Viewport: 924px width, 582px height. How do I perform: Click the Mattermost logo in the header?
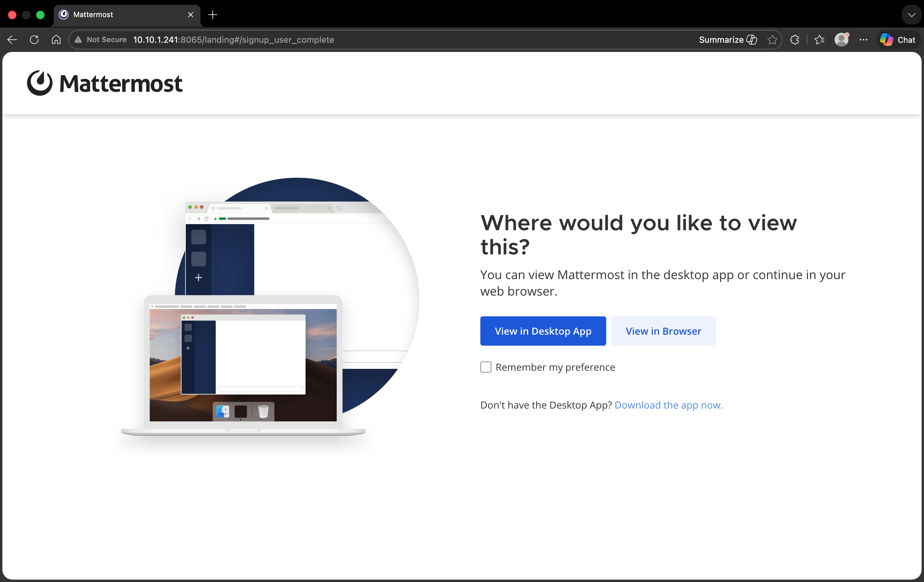click(x=105, y=83)
